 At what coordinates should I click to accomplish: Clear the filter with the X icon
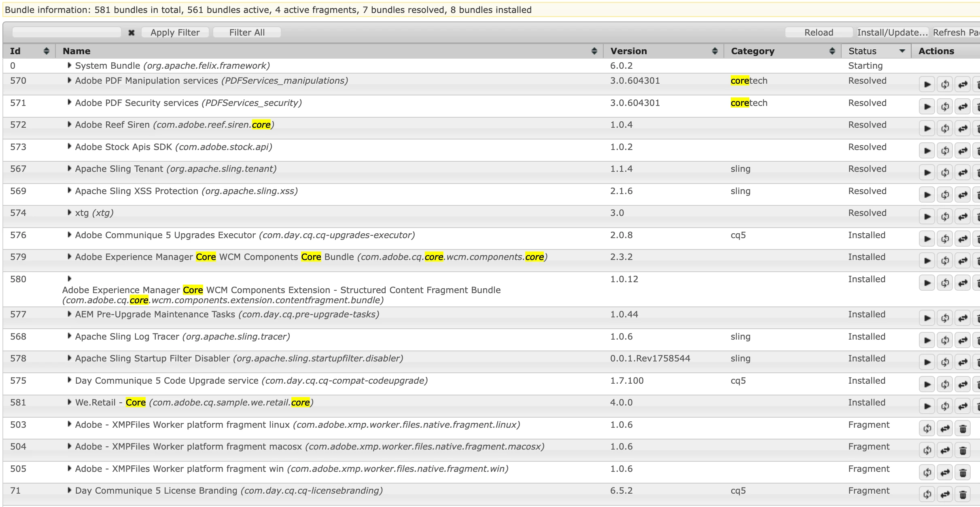131,33
